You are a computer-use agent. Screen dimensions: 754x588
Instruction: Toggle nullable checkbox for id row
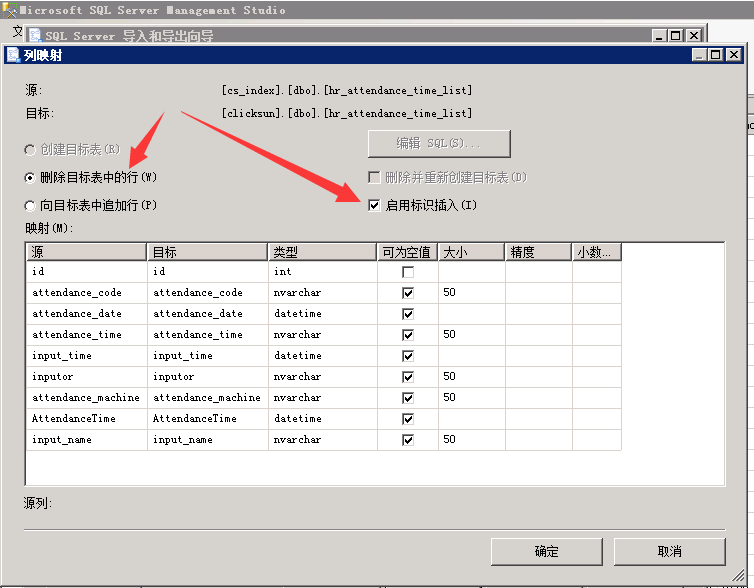(408, 272)
